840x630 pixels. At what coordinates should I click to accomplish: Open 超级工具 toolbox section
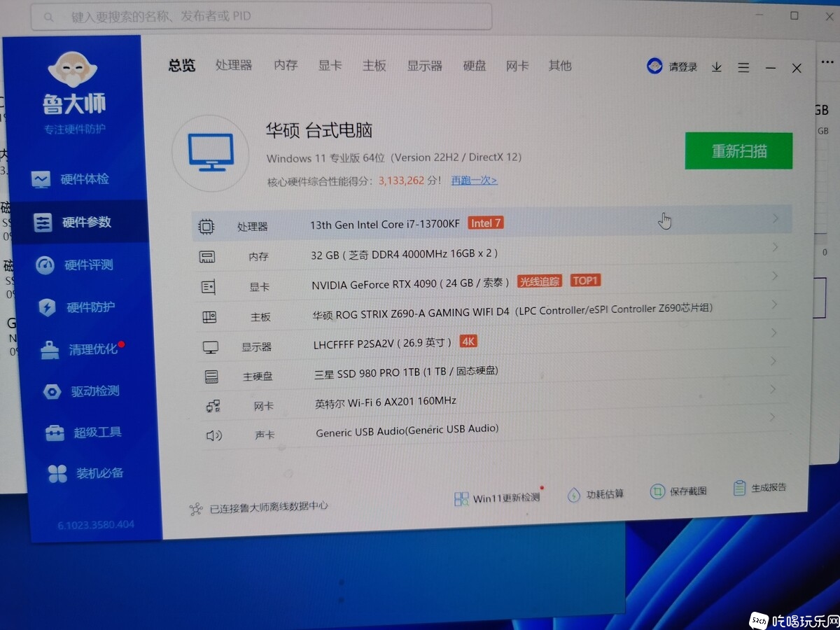pos(83,433)
